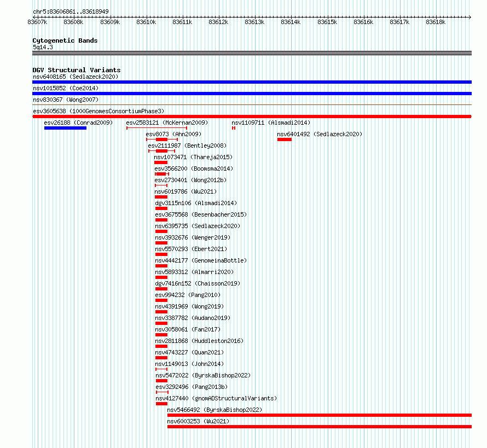Click nsv3932676 (Wenger2019) label
The height and width of the screenshot is (448, 487).
(193, 237)
